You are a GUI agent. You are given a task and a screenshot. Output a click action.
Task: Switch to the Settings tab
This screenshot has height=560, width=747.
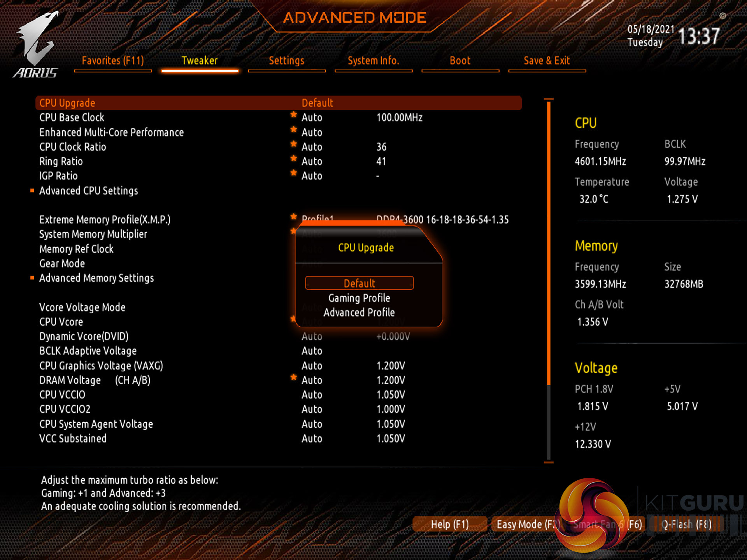pos(286,61)
